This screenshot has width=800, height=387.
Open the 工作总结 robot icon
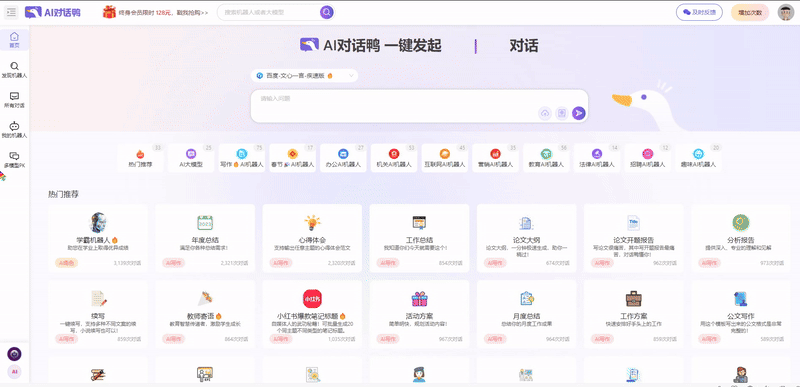[x=419, y=222]
